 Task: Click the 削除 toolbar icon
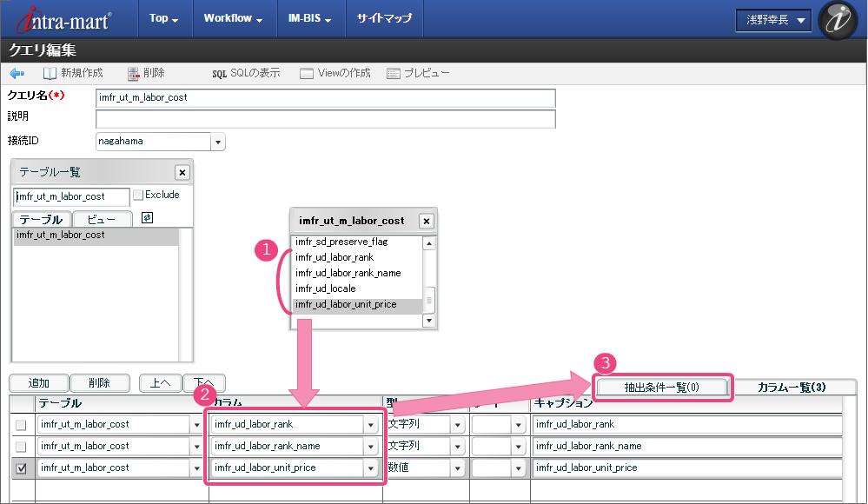pyautogui.click(x=133, y=73)
